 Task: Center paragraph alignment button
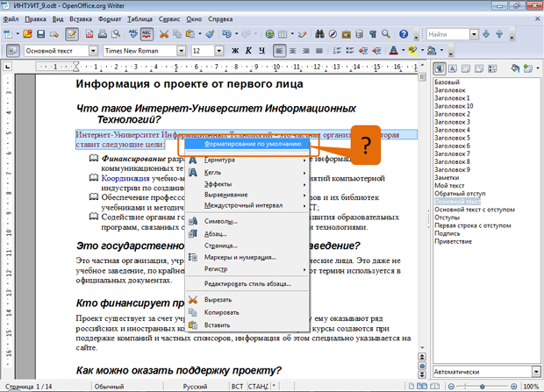[x=292, y=51]
